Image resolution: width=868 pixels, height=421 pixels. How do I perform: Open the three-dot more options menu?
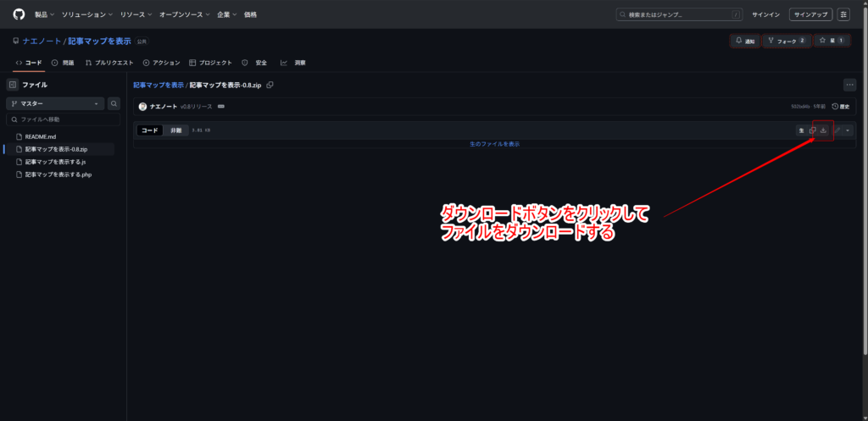pyautogui.click(x=849, y=85)
